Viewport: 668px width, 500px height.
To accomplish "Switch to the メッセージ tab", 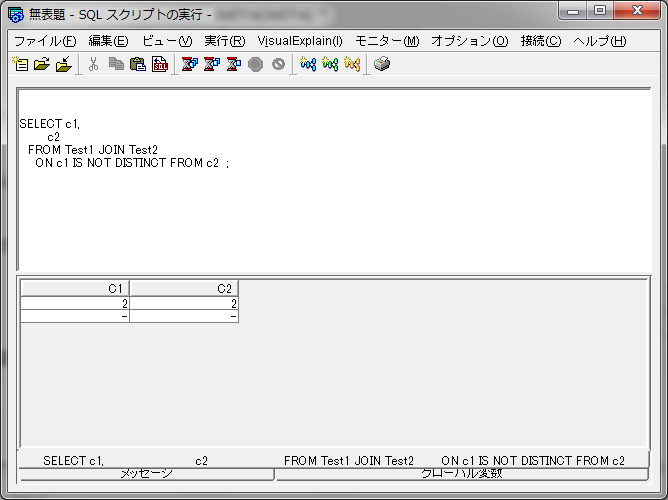I will 146,474.
